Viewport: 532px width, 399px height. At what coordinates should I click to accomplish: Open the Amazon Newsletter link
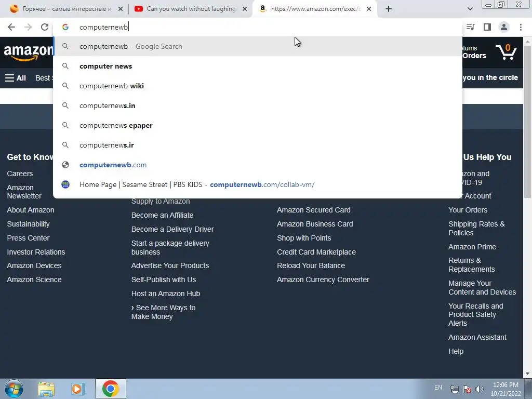(x=24, y=192)
